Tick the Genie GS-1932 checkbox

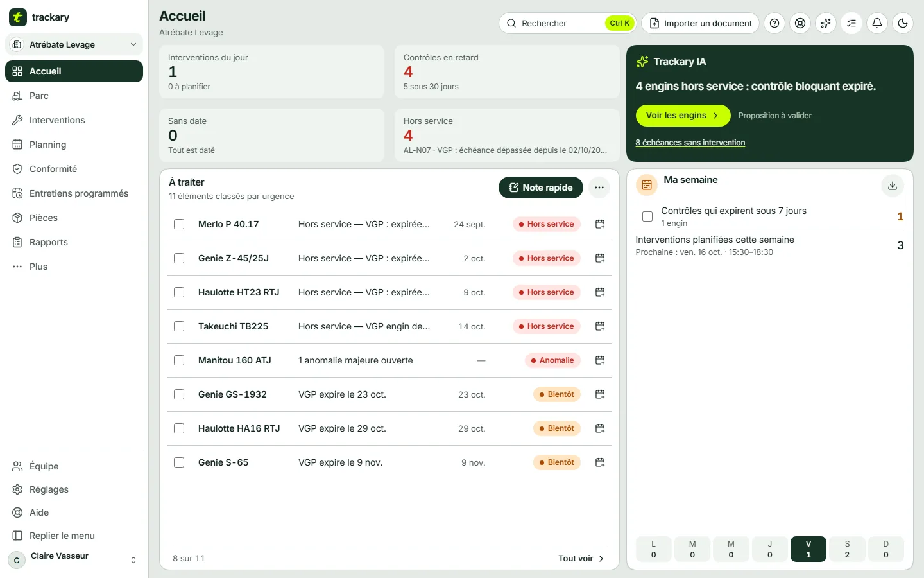tap(179, 394)
